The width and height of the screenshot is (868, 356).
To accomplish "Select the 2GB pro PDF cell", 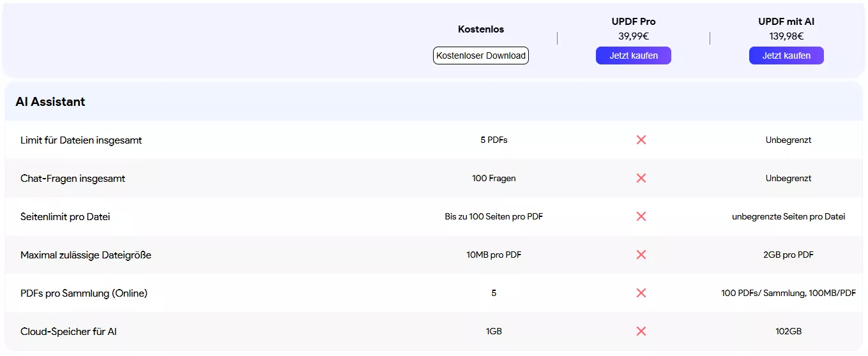I will point(788,255).
